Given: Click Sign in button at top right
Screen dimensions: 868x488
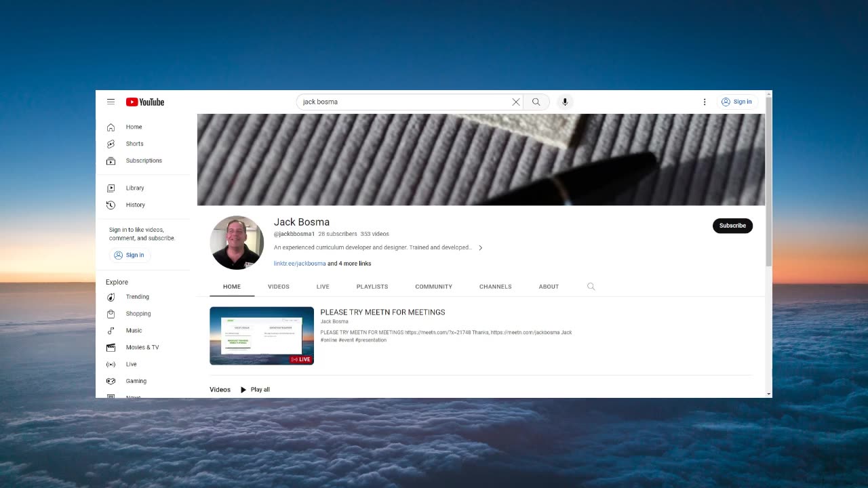Looking at the screenshot, I should point(736,102).
